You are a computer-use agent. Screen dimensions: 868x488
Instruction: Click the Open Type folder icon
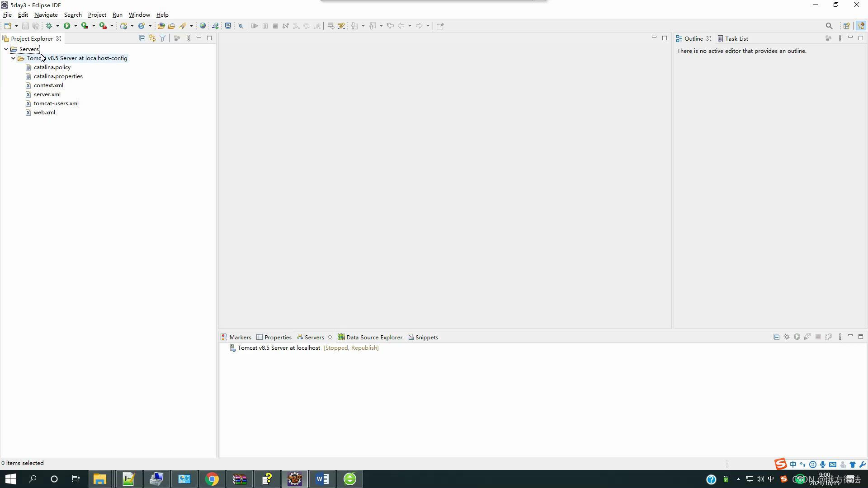coord(161,26)
